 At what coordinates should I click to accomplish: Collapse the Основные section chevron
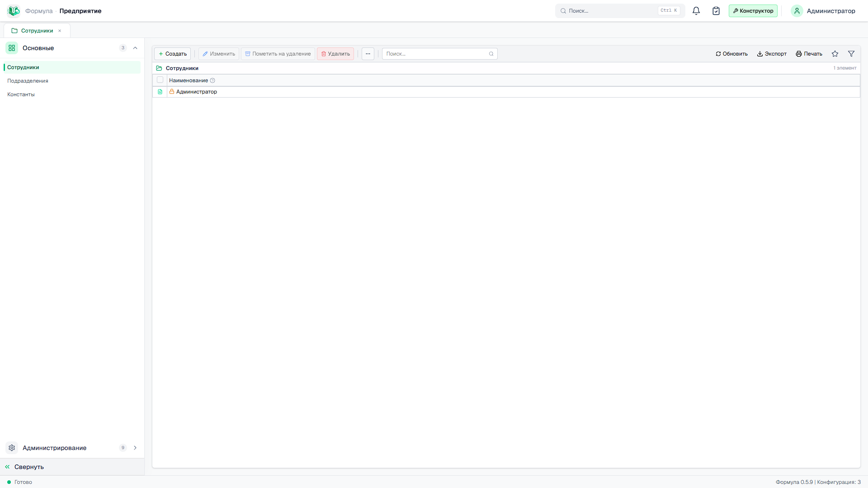pos(135,48)
